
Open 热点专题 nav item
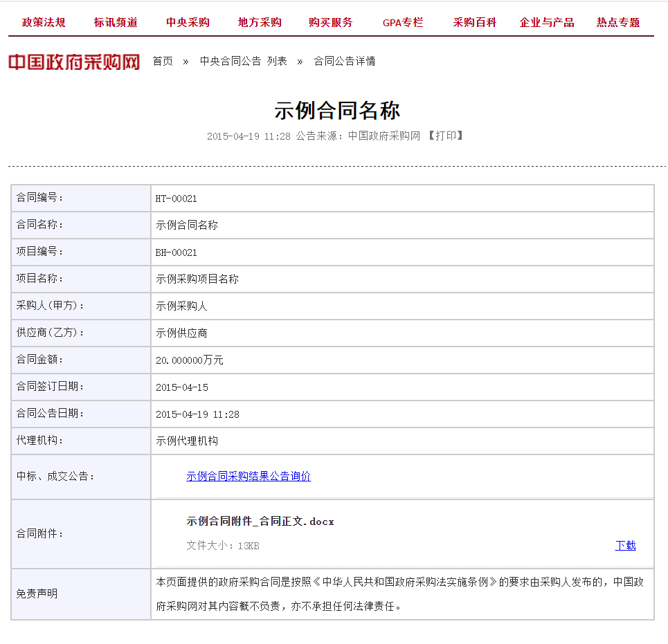[x=617, y=22]
